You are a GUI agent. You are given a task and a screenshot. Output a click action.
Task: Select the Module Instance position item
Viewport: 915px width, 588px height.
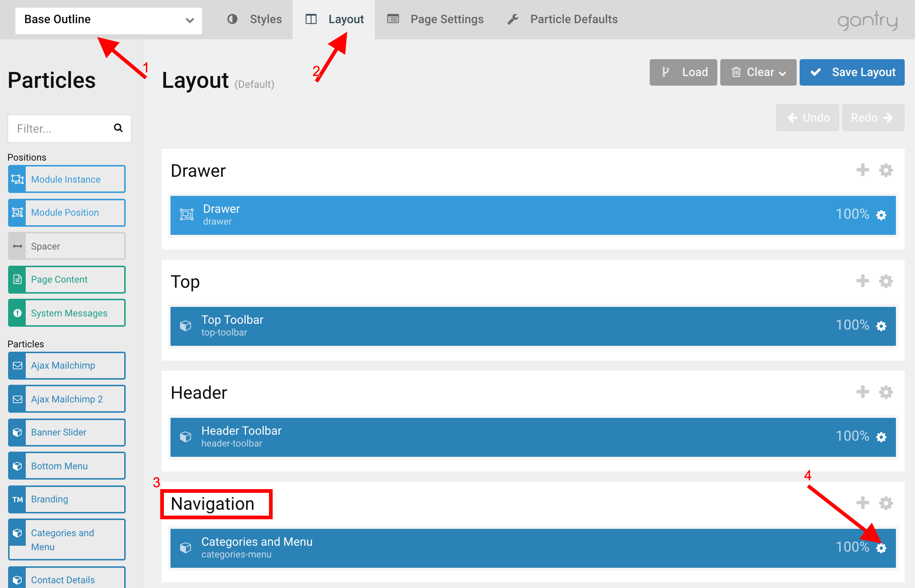pos(67,179)
